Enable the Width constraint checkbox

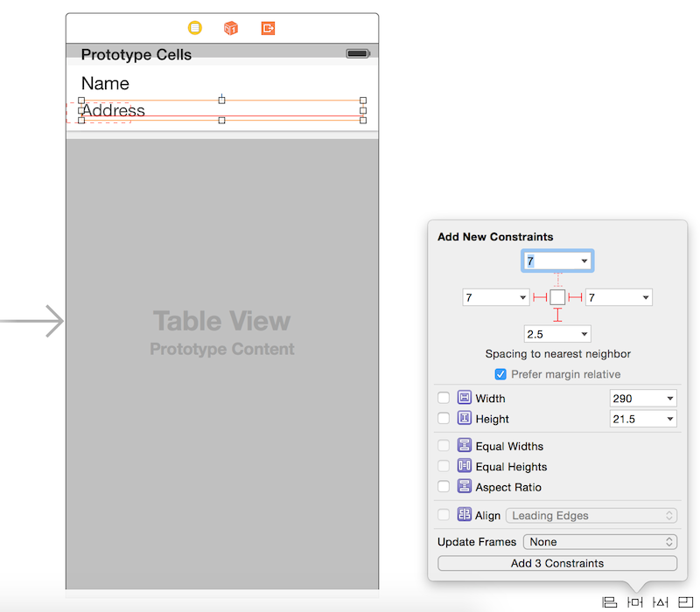point(444,398)
